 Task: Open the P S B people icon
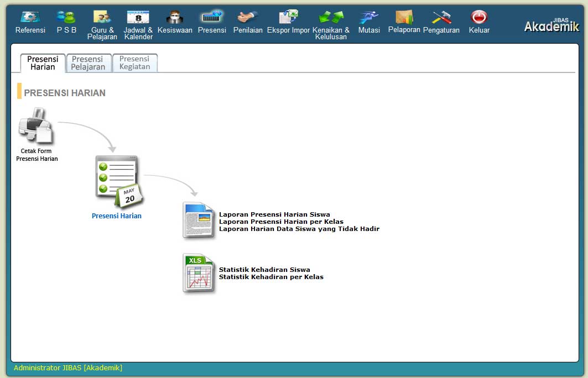[x=66, y=17]
